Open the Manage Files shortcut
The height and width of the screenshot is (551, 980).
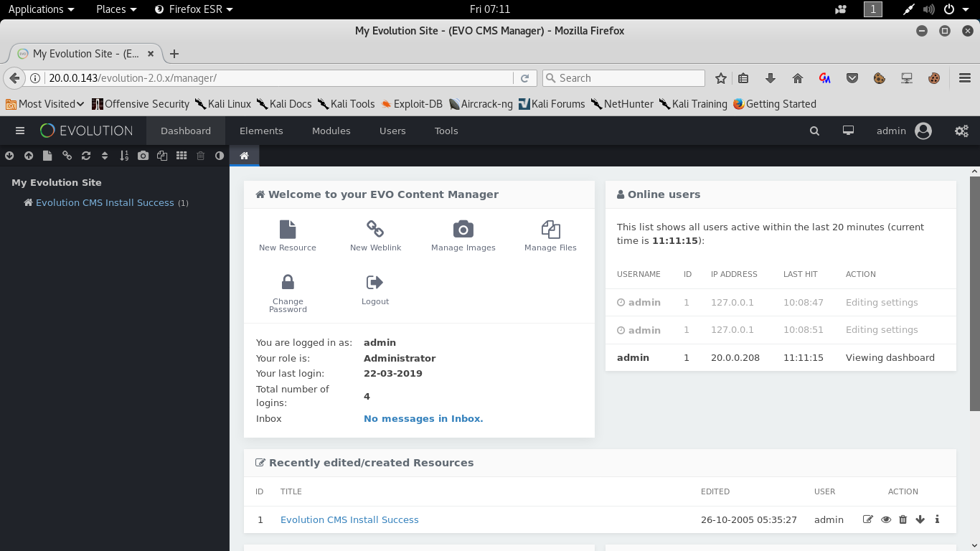(550, 236)
